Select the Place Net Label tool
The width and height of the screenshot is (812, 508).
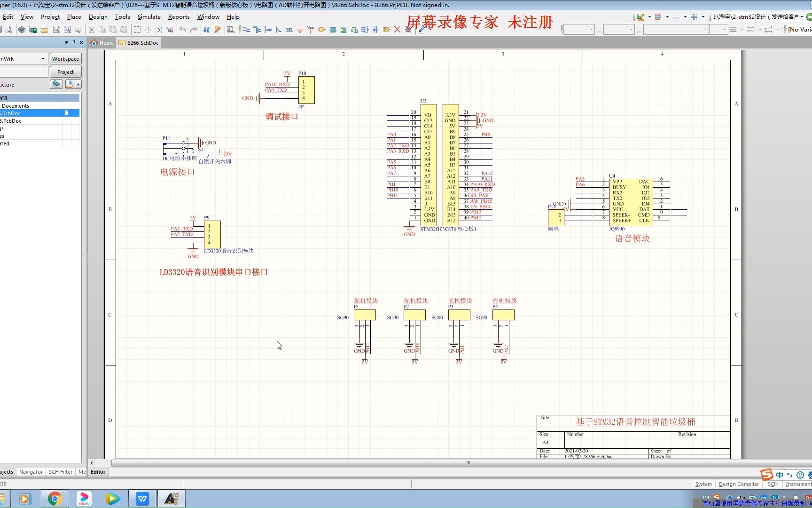289,30
